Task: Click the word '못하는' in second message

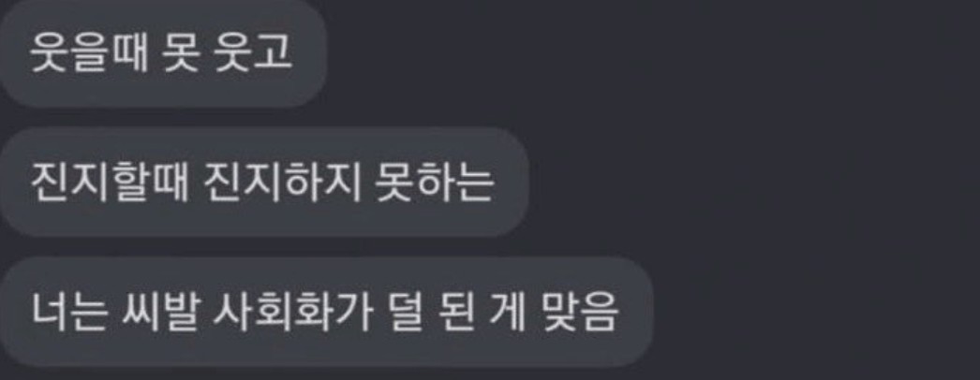Action: tap(435, 183)
